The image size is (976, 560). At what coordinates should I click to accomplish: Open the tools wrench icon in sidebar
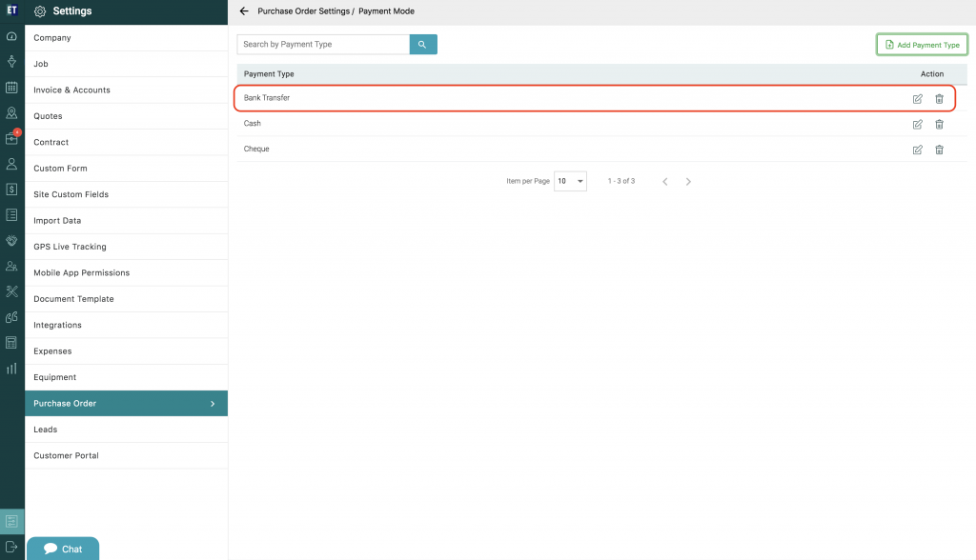click(11, 291)
